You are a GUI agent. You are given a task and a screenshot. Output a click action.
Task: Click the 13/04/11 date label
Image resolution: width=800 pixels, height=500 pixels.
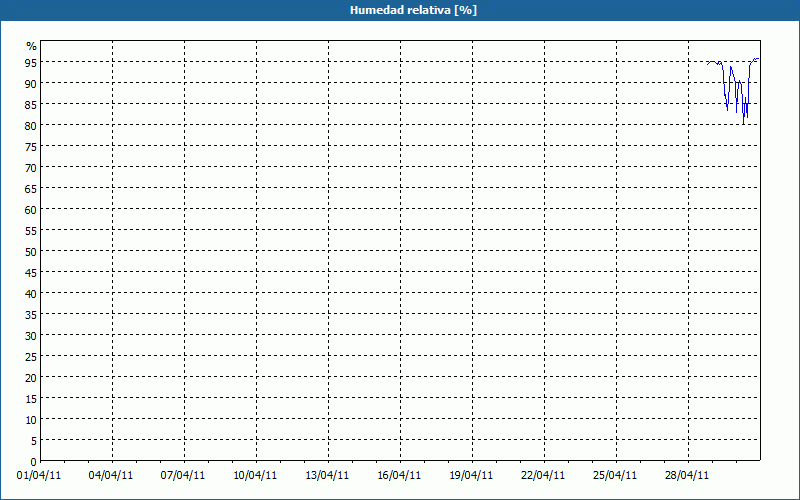click(x=327, y=476)
